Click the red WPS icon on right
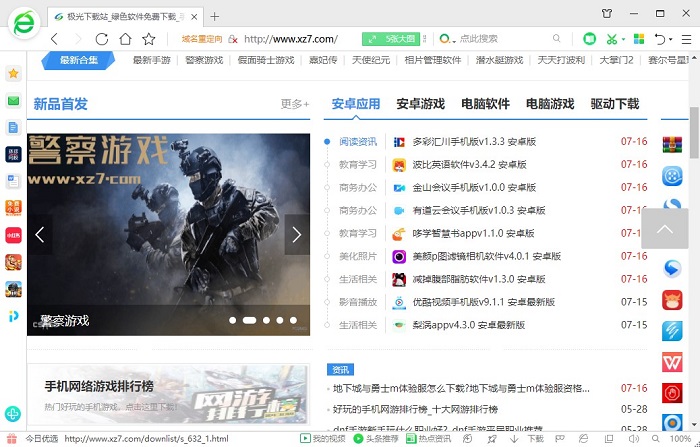This screenshot has height=447, width=700. [x=672, y=363]
